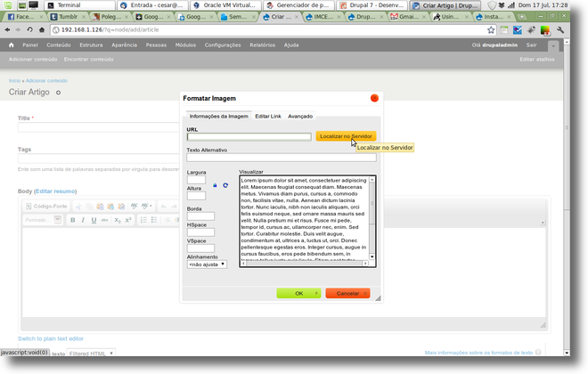Toggle Underline in the body editor toolbar
The image size is (588, 374).
point(94,220)
